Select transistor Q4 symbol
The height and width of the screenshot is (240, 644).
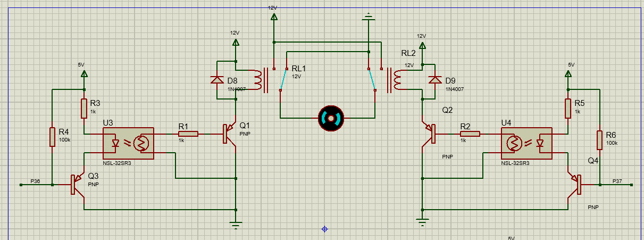pyautogui.click(x=573, y=184)
